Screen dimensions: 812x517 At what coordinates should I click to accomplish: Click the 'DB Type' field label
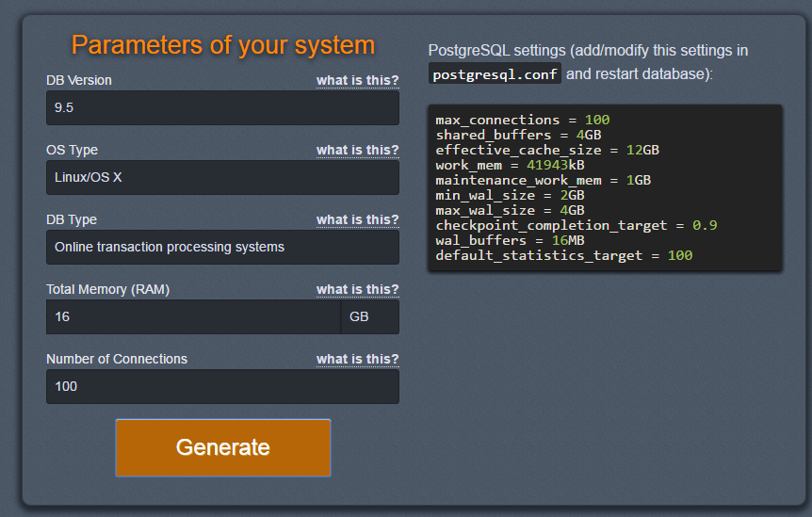pos(72,220)
